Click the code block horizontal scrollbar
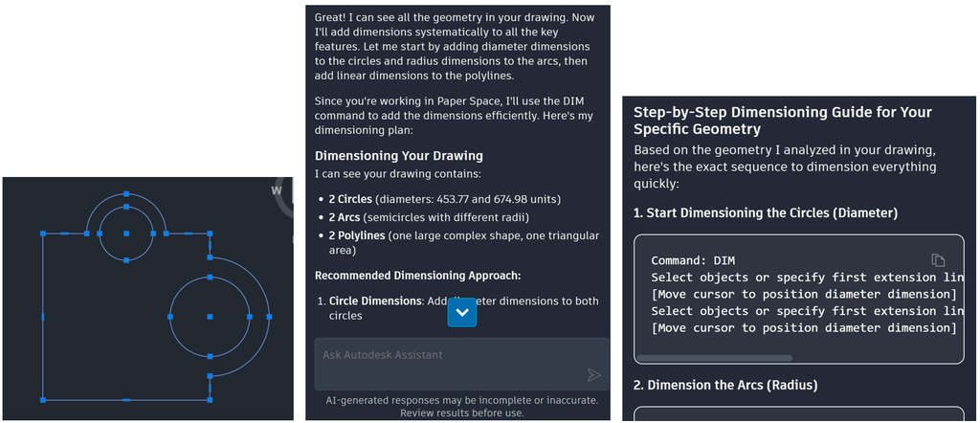980x423 pixels. coord(714,358)
